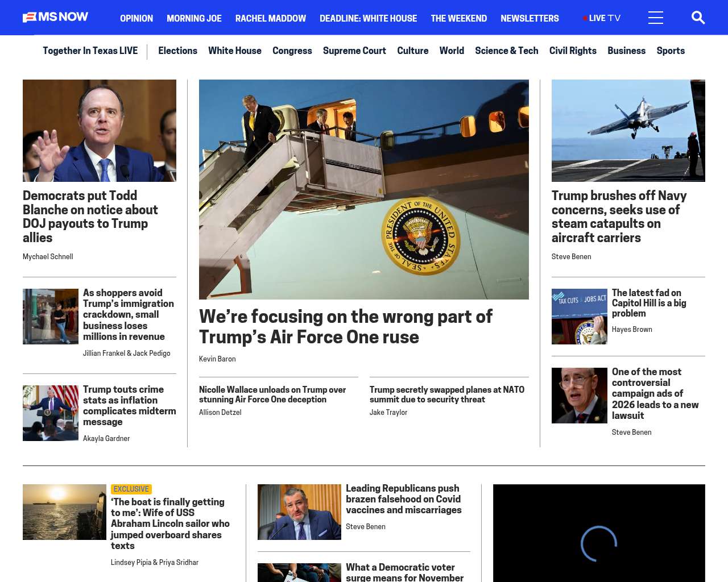View author Jillian Frankel & Jack Pedigo

127,354
